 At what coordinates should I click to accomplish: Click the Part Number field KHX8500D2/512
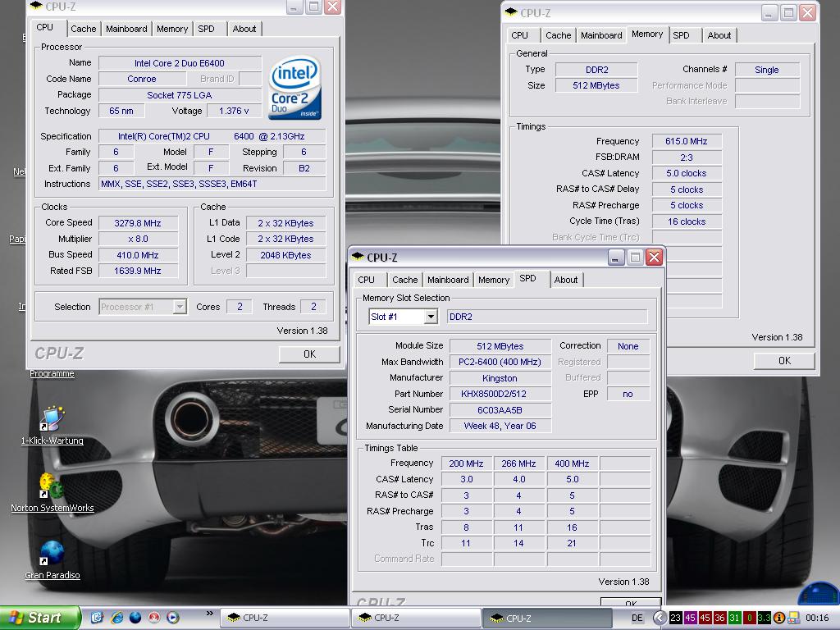[500, 394]
